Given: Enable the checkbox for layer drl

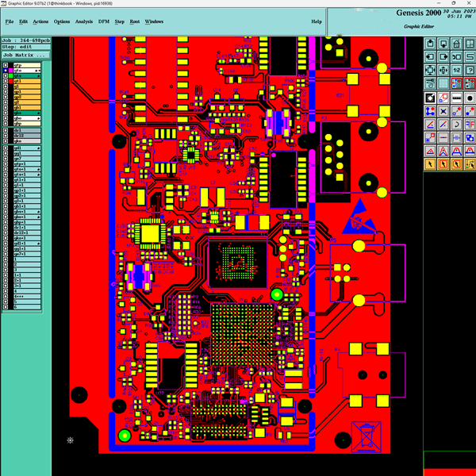Looking at the screenshot, I should click(x=6, y=130).
